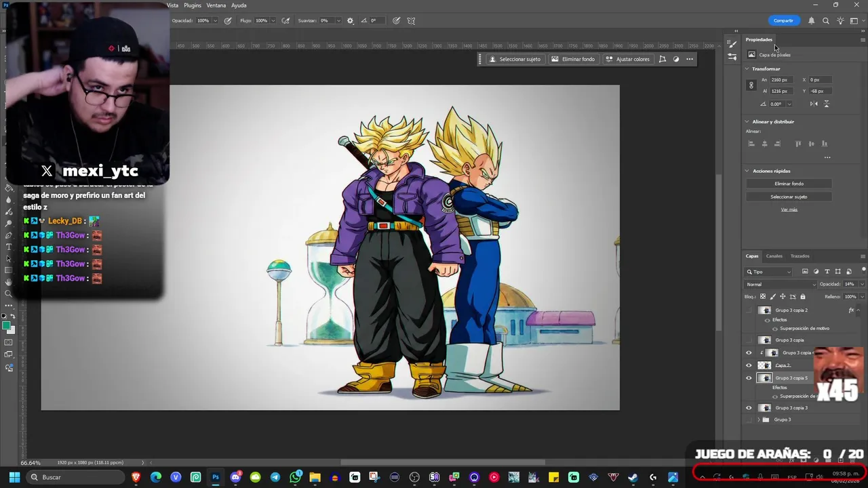Enable airbrush build-up icon next to Flujo
Viewport: 868px width, 488px height.
[285, 21]
